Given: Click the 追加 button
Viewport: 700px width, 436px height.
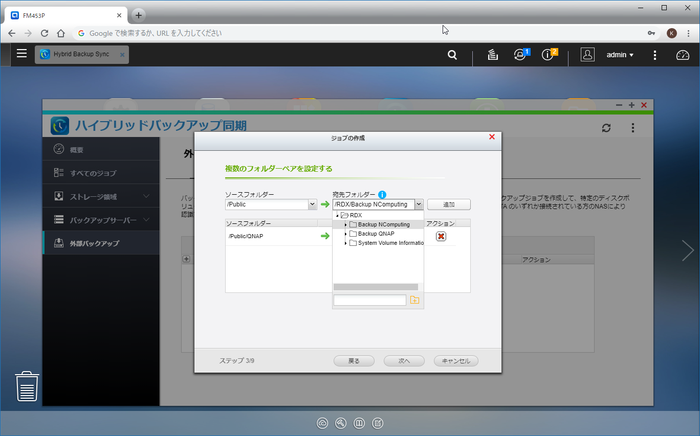Looking at the screenshot, I should point(449,204).
